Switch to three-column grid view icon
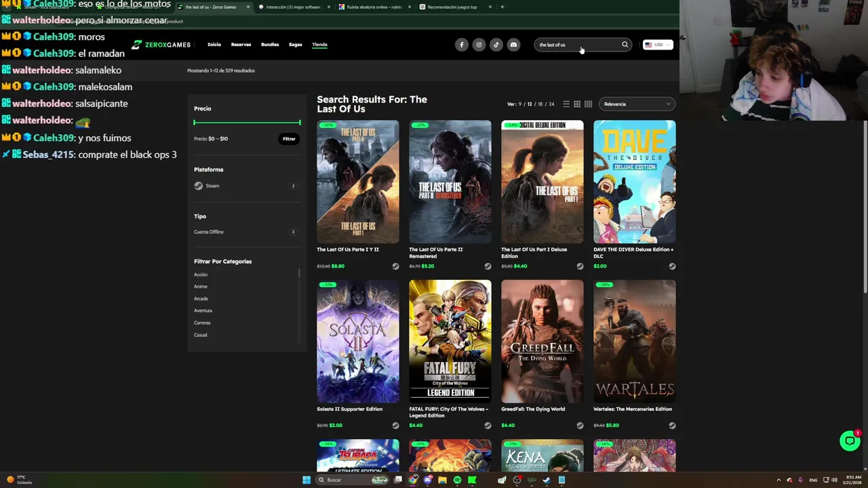This screenshot has width=868, height=488. coord(577,104)
